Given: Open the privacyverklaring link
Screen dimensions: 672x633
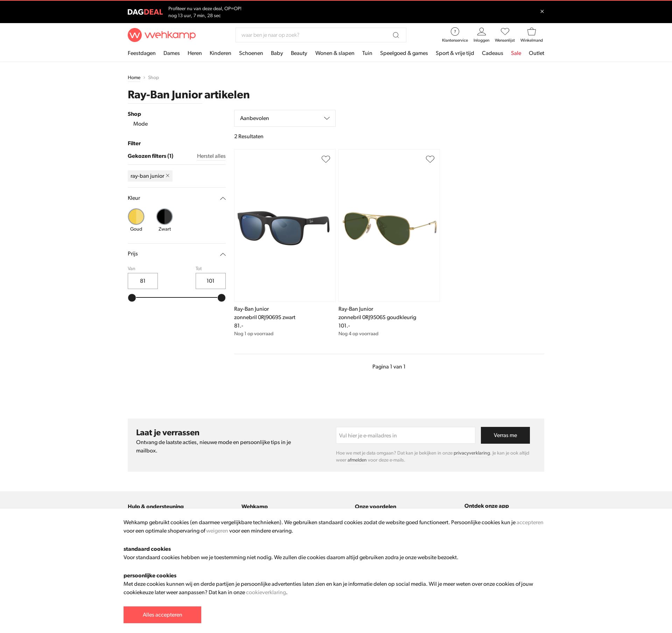Looking at the screenshot, I should coord(472,453).
